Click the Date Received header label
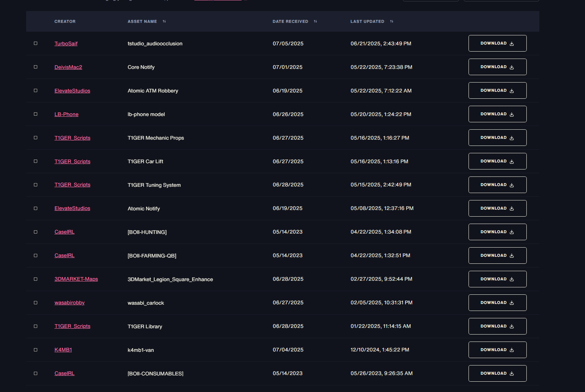585x392 pixels. click(x=290, y=21)
